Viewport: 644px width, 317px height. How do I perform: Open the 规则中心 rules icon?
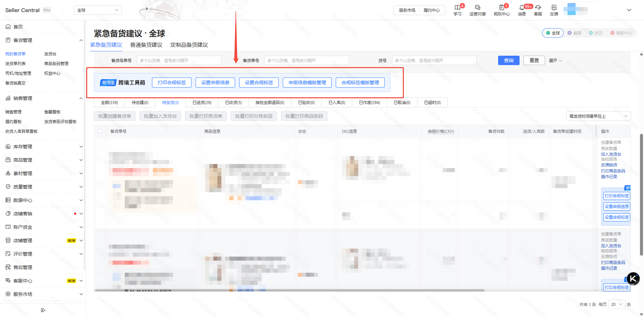pyautogui.click(x=501, y=7)
